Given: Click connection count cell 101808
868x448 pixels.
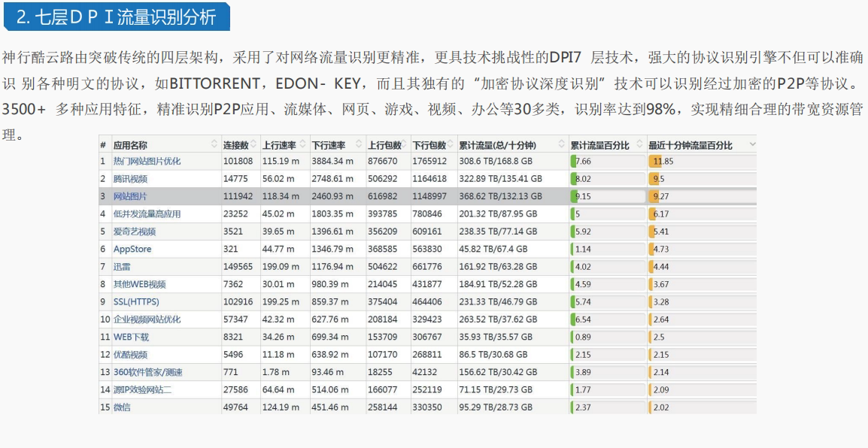Looking at the screenshot, I should coord(238,161).
